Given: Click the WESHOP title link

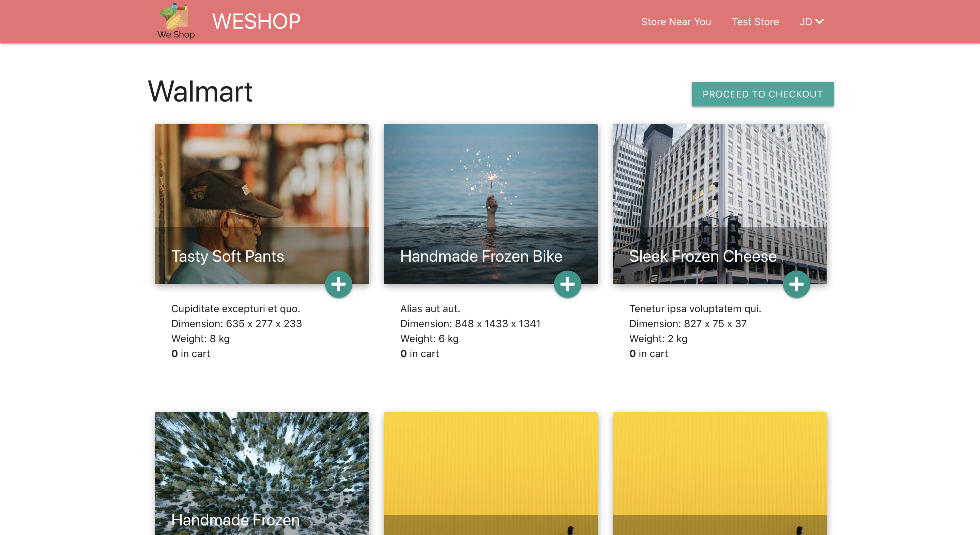Looking at the screenshot, I should pyautogui.click(x=256, y=21).
